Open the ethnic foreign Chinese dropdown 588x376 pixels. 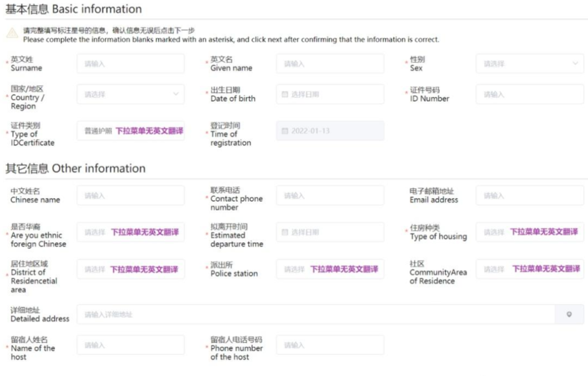131,233
